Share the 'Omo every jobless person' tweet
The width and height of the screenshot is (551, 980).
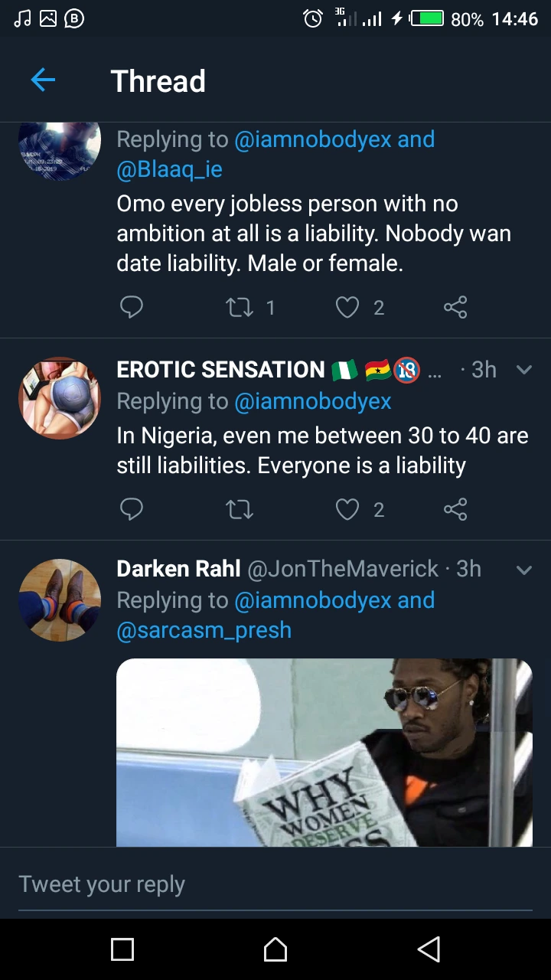pos(455,308)
